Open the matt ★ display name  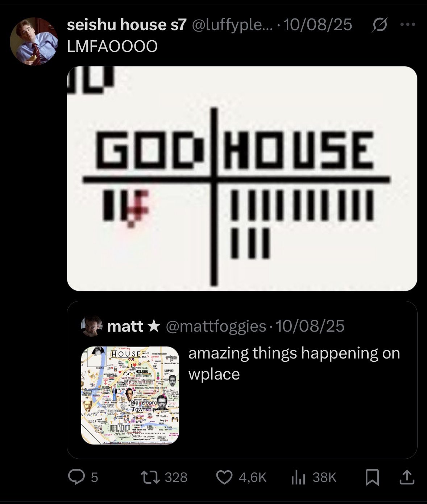[134, 326]
